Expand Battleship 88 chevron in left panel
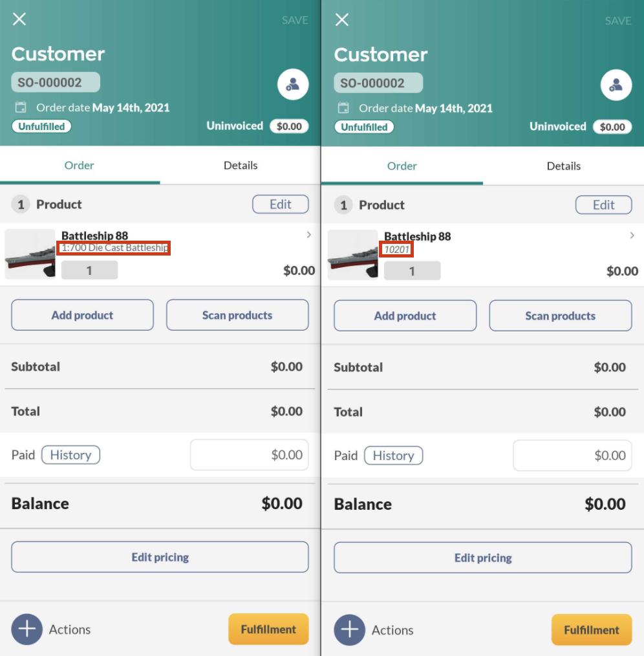Viewport: 644px width, 656px height. [308, 235]
